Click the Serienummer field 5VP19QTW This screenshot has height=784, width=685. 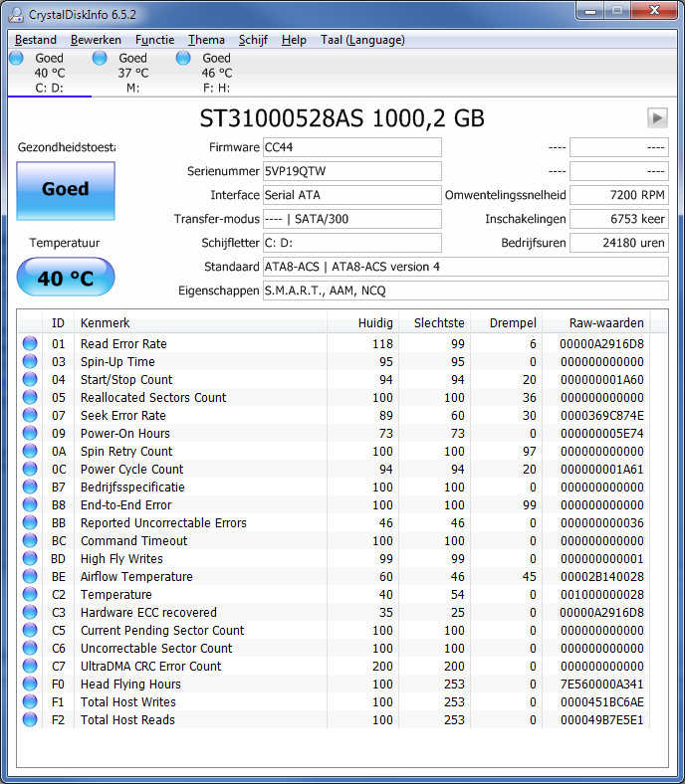(352, 171)
